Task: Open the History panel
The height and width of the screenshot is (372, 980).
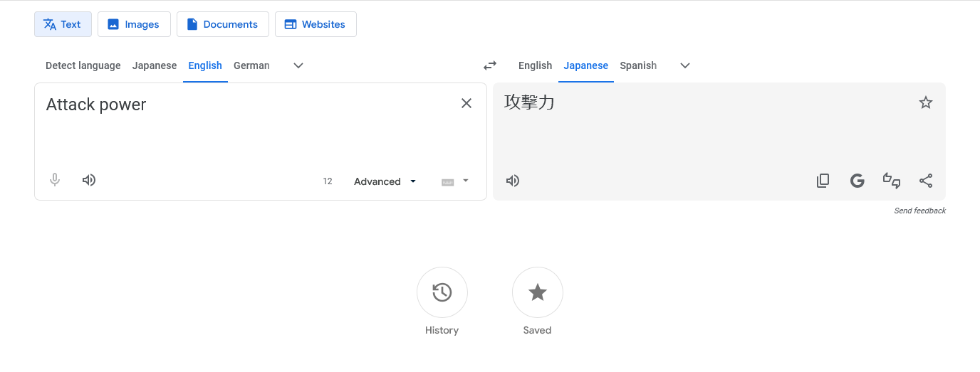Action: [442, 292]
